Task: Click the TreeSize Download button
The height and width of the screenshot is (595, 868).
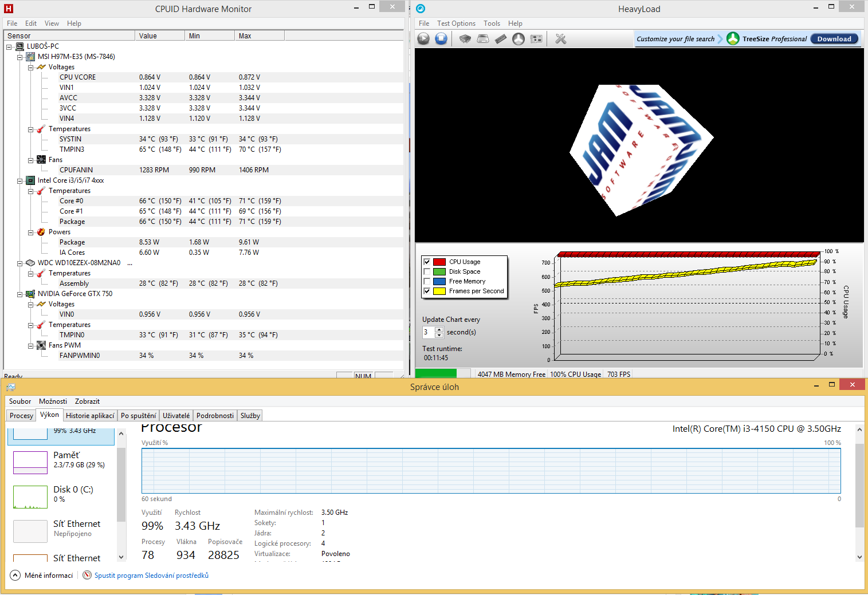Action: (834, 39)
